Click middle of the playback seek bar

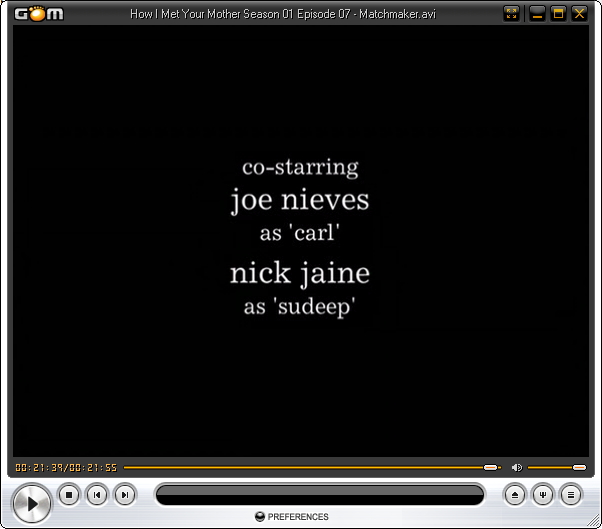[313, 468]
